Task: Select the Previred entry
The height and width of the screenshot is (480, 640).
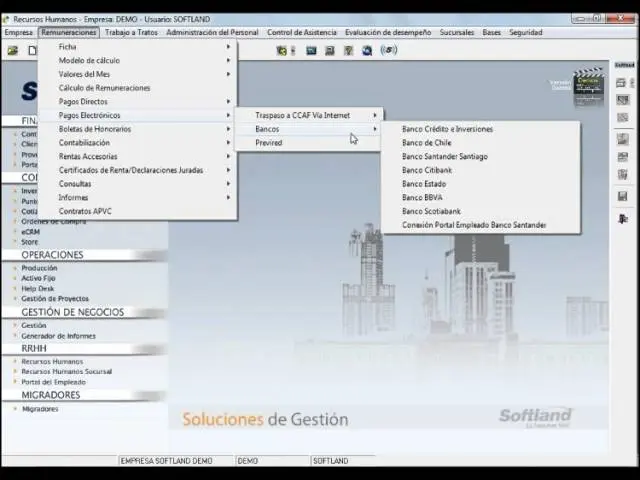Action: pyautogui.click(x=309, y=143)
